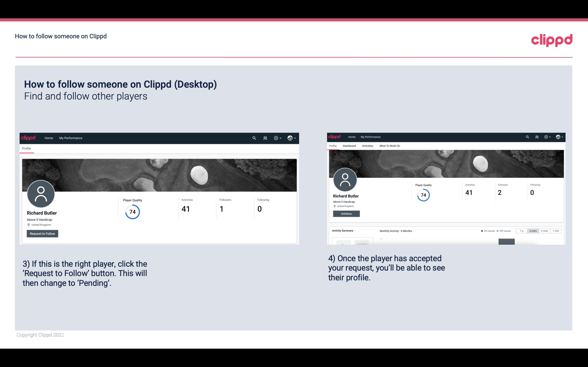Click the Clippd logo in left navbar
The image size is (588, 367).
(x=29, y=138)
